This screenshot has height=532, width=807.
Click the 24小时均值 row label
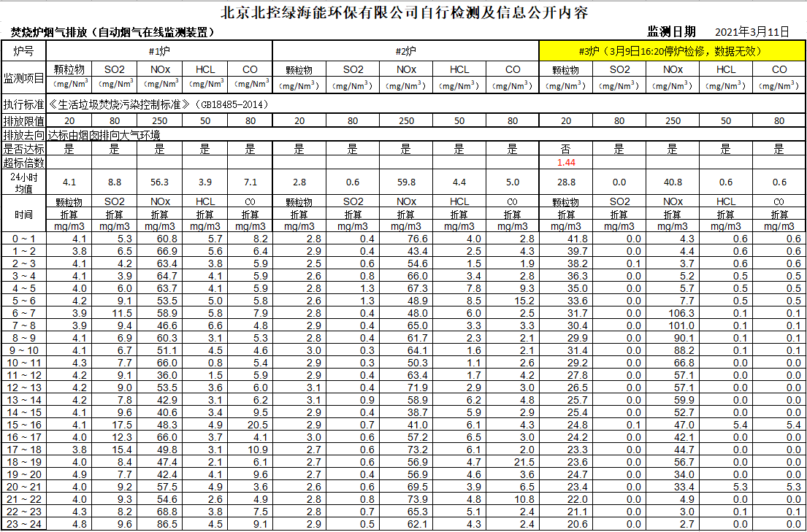tap(23, 182)
